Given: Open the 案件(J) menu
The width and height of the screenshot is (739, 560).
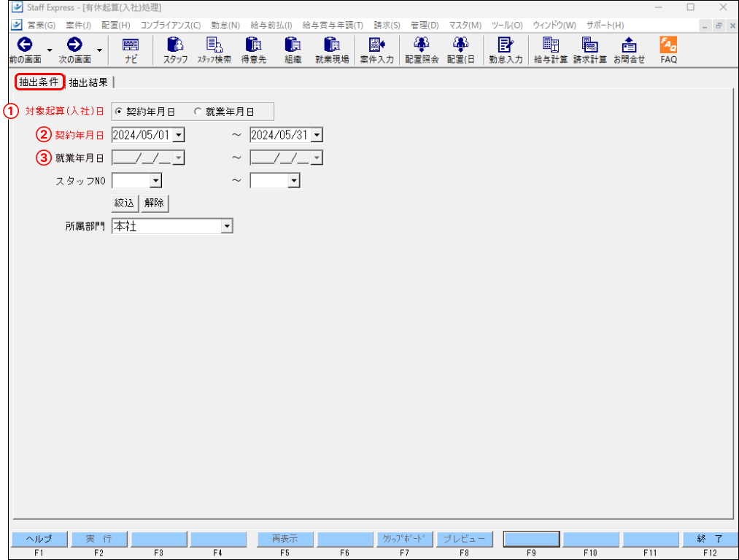Looking at the screenshot, I should coord(78,25).
